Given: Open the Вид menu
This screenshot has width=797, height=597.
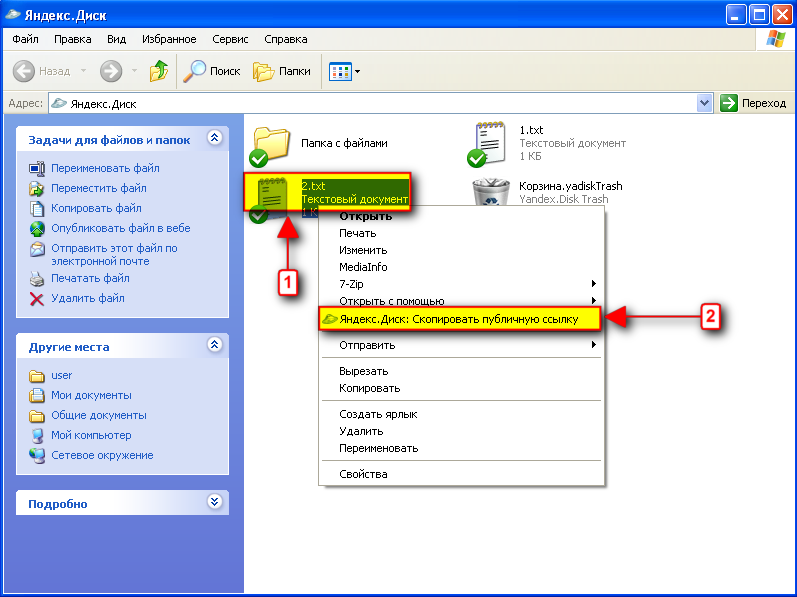Looking at the screenshot, I should point(116,39).
